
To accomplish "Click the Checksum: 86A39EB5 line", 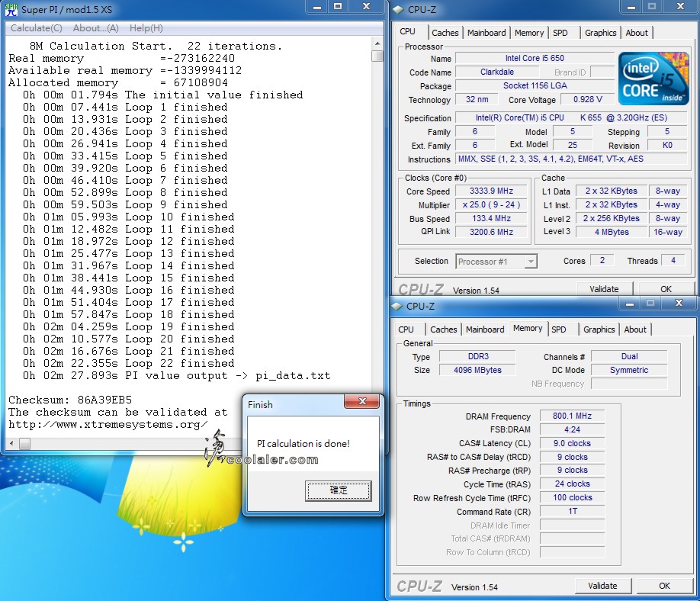I will 70,400.
